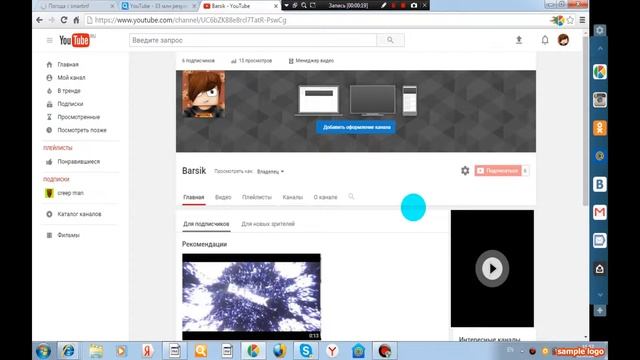The height and width of the screenshot is (360, 640).
Task: Select the Главная channel tab
Action: point(193,197)
